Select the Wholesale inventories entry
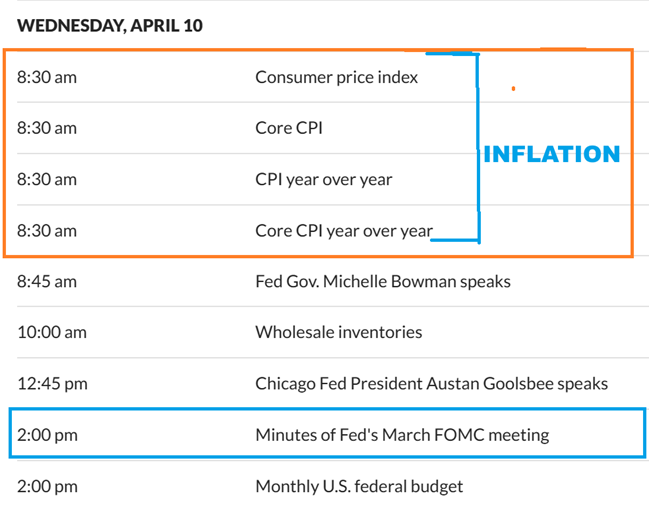The height and width of the screenshot is (510, 649). coord(338,332)
